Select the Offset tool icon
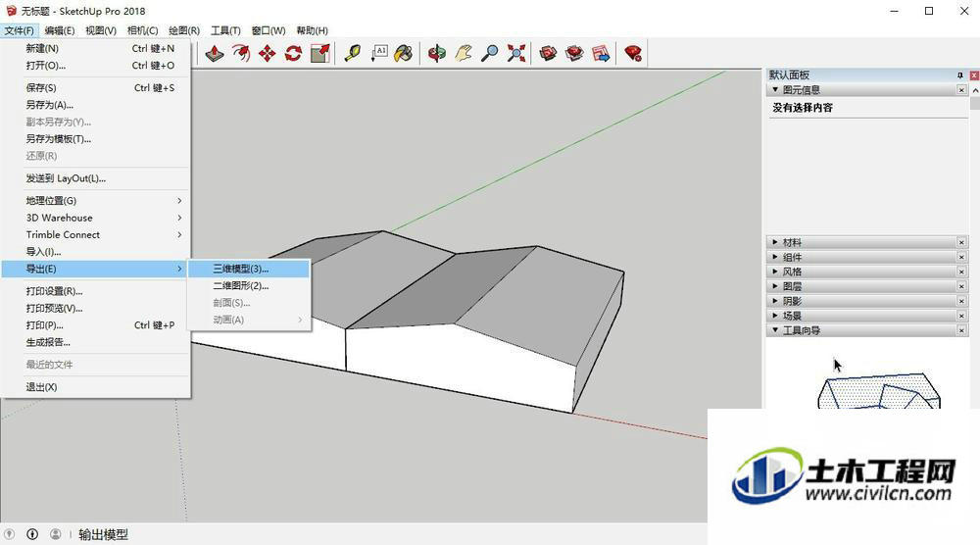This screenshot has width=980, height=545. pos(241,53)
